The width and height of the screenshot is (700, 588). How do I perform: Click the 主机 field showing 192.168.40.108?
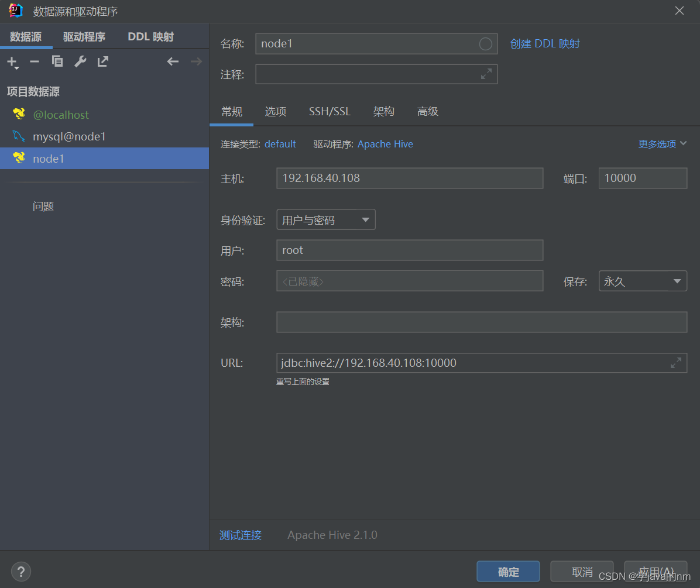point(409,178)
